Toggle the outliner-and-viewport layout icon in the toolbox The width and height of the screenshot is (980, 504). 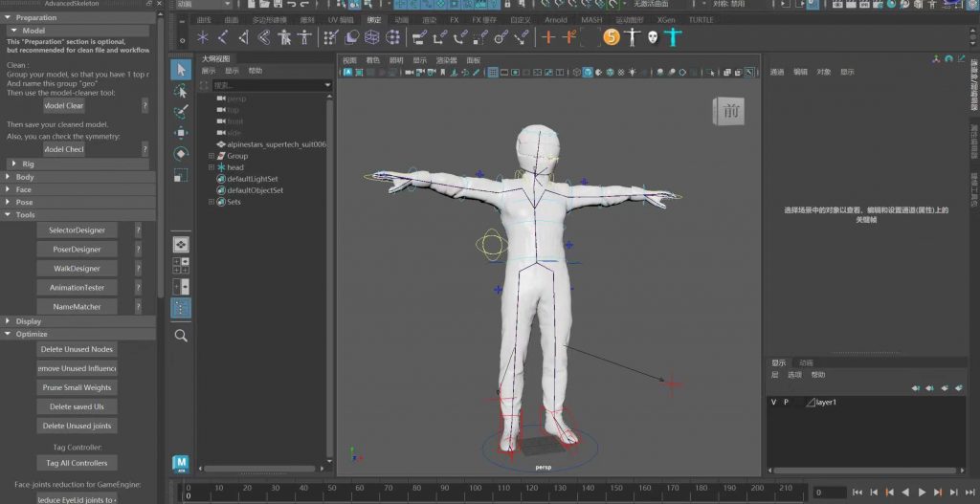[x=181, y=307]
